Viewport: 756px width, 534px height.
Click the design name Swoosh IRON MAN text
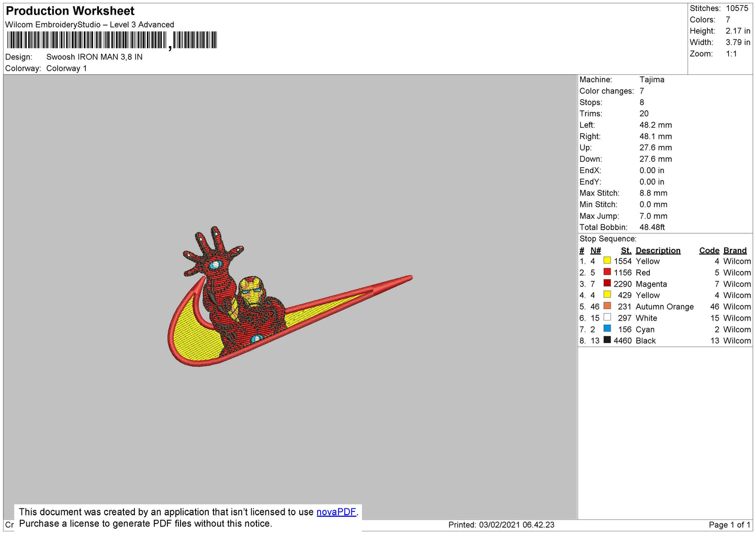(94, 57)
